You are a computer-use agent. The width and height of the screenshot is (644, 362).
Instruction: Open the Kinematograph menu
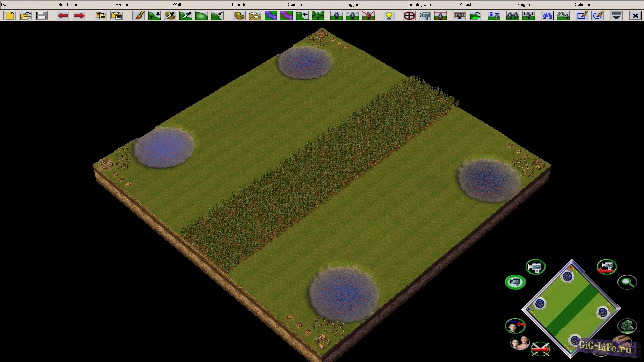417,5
